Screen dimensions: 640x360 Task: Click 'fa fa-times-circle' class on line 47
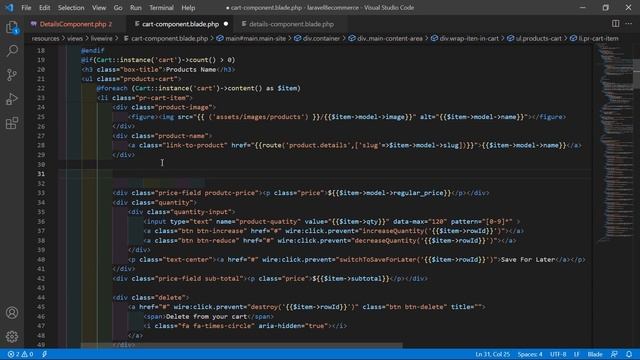coord(216,326)
